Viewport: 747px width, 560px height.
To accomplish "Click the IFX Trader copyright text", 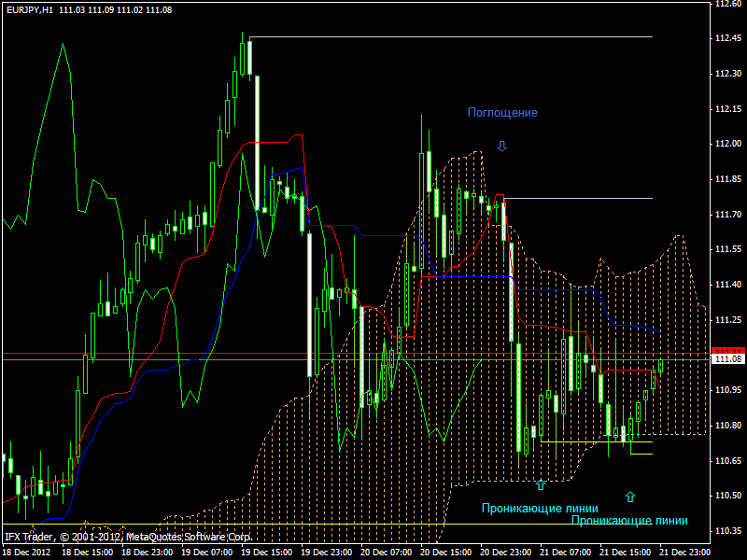I will 128,538.
